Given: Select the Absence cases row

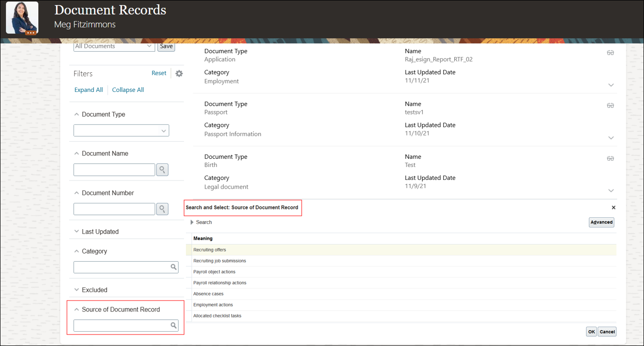Looking at the screenshot, I should pyautogui.click(x=208, y=294).
